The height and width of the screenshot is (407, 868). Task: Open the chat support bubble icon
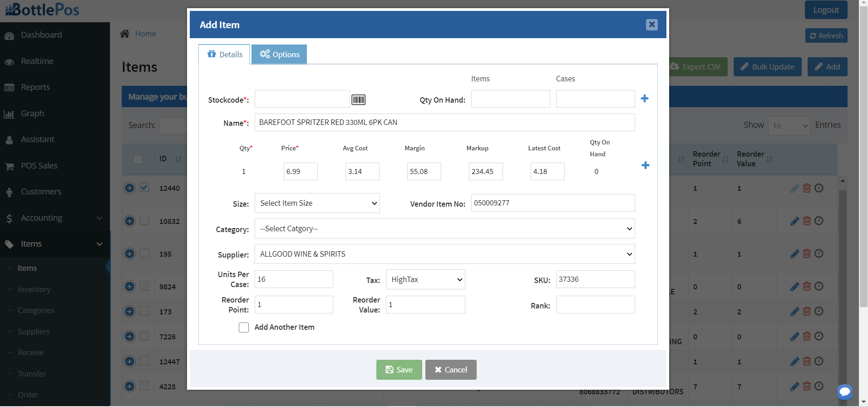pos(845,392)
